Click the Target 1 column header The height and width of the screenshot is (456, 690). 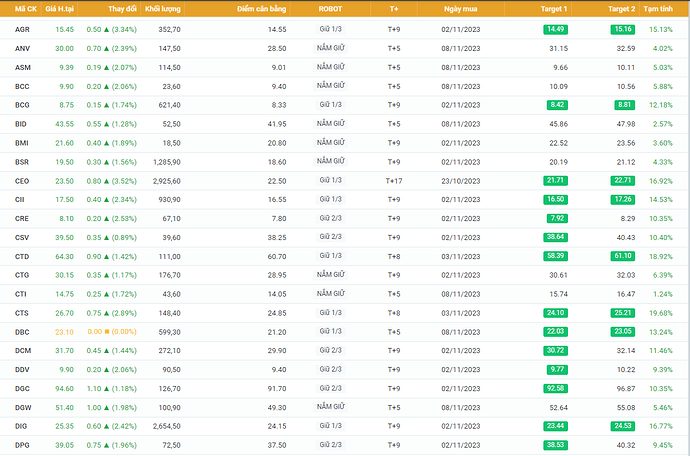554,9
